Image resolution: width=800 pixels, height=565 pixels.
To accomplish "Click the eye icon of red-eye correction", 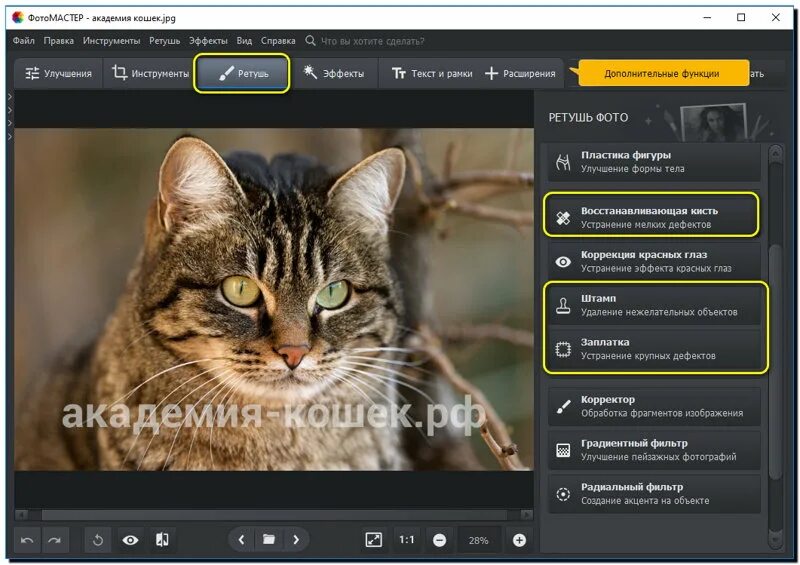I will pyautogui.click(x=563, y=262).
